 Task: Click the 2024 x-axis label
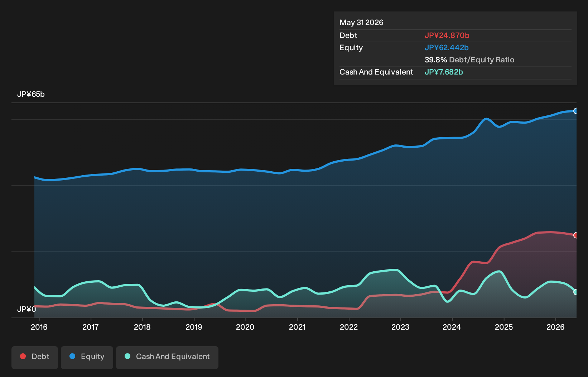[452, 327]
